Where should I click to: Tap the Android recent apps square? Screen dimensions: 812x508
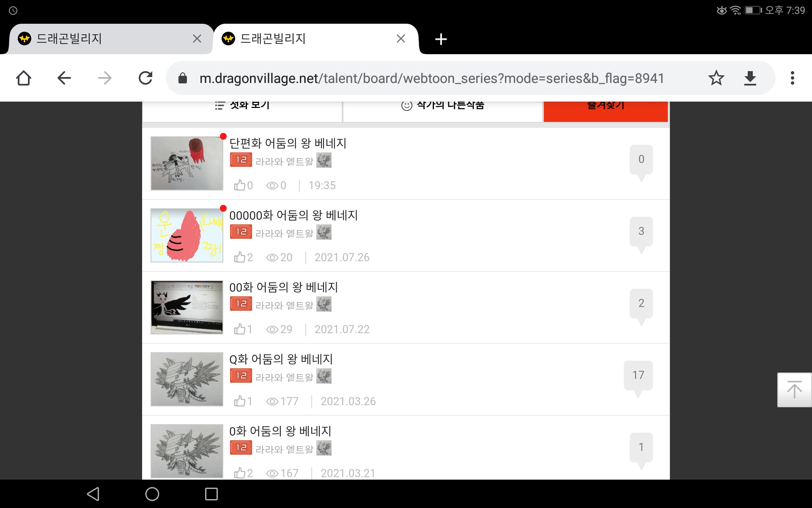tap(211, 494)
